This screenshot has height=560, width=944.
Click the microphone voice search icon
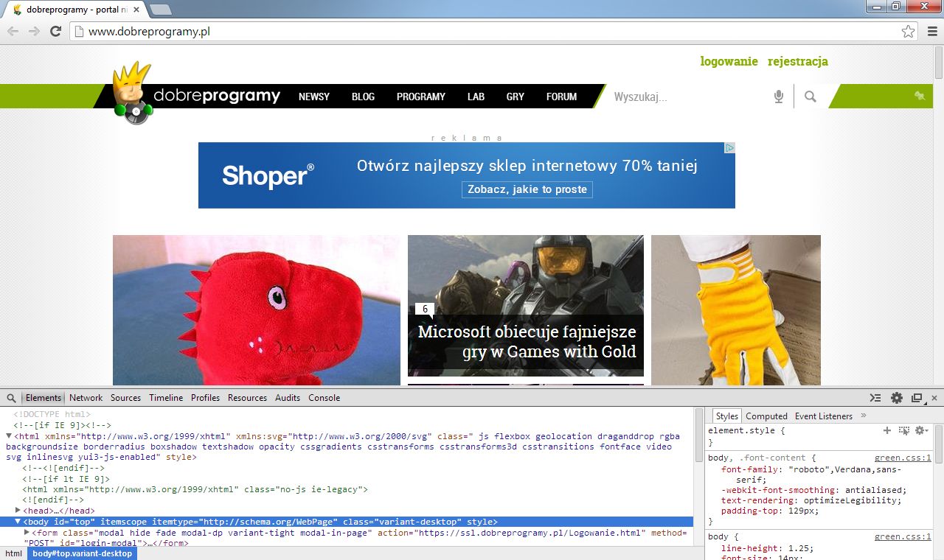coord(778,97)
